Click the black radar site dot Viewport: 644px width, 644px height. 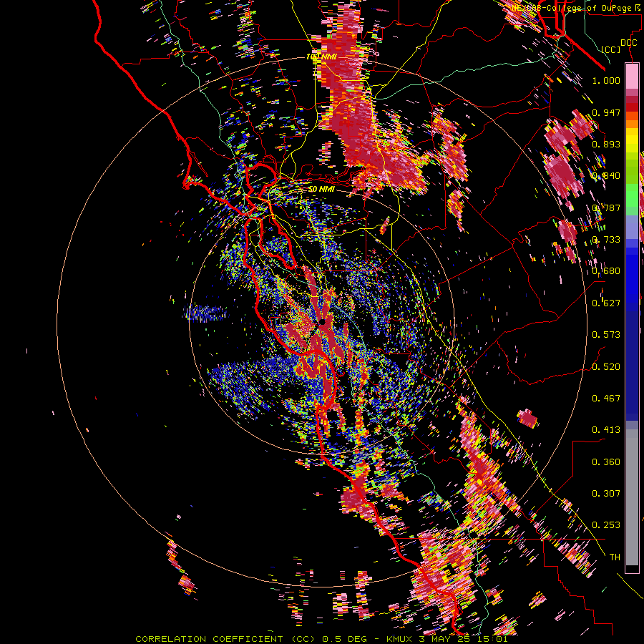322,322
